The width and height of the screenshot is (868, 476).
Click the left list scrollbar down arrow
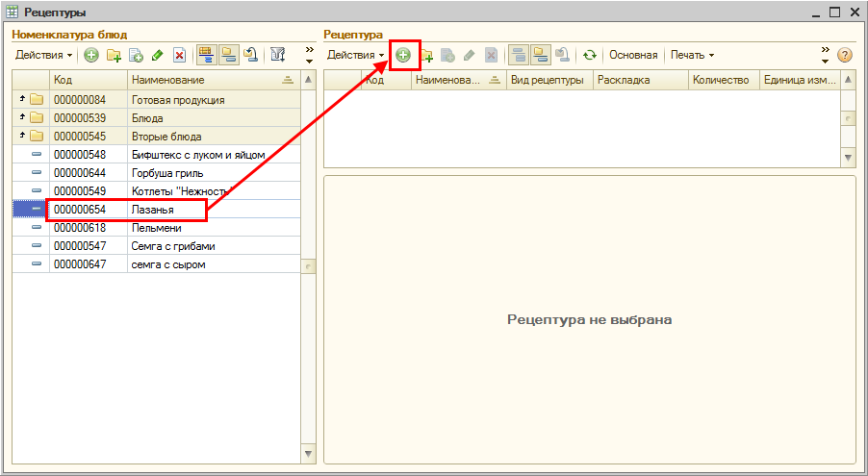point(309,453)
